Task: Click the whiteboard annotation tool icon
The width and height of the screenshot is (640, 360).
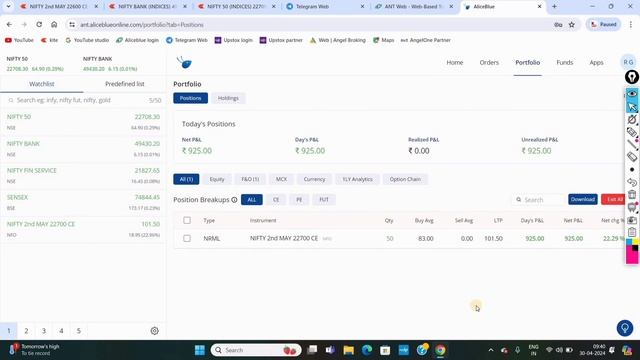Action: pos(632,207)
